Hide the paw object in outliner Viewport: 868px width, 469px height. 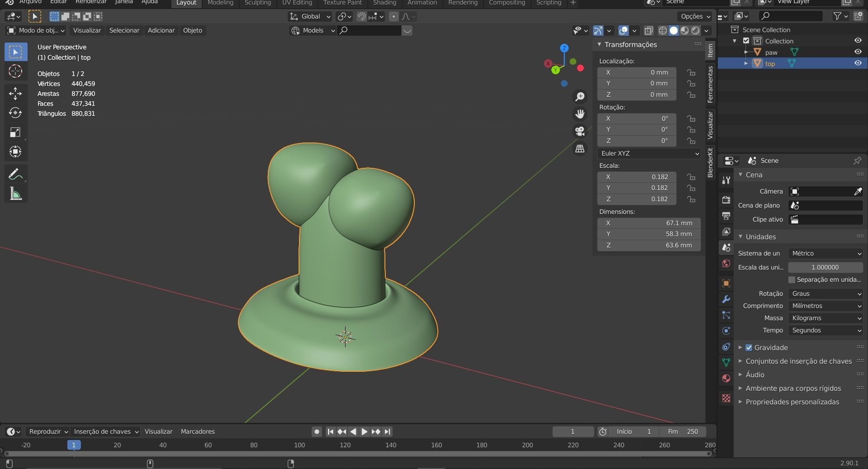pos(858,52)
